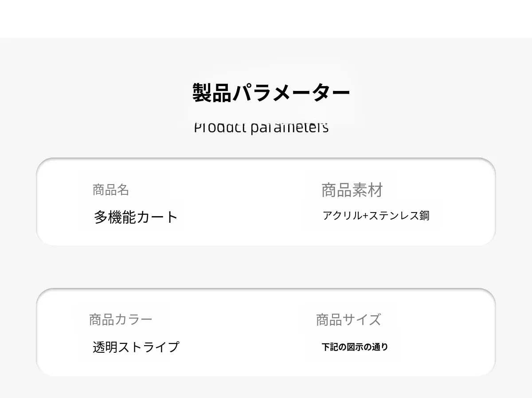
Task: Select the 商品サイズ label
Action: [348, 319]
